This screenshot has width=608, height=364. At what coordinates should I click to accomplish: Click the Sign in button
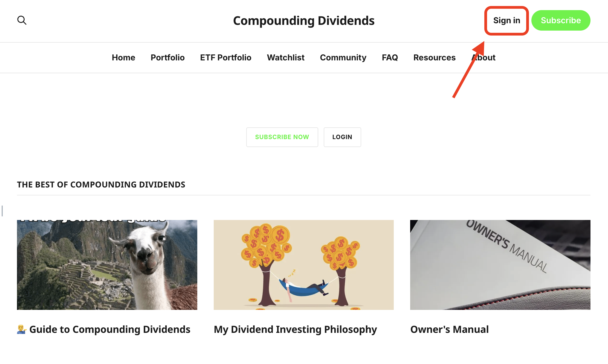[506, 20]
